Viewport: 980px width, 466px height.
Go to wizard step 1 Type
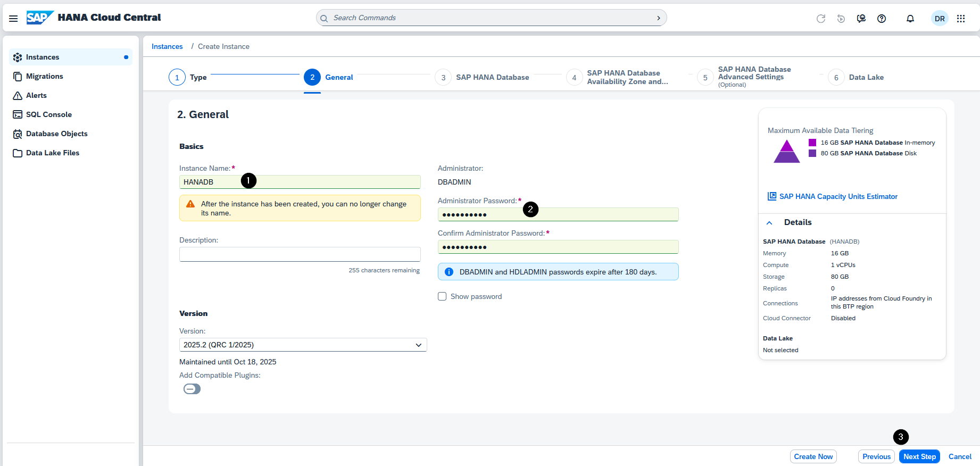click(188, 77)
